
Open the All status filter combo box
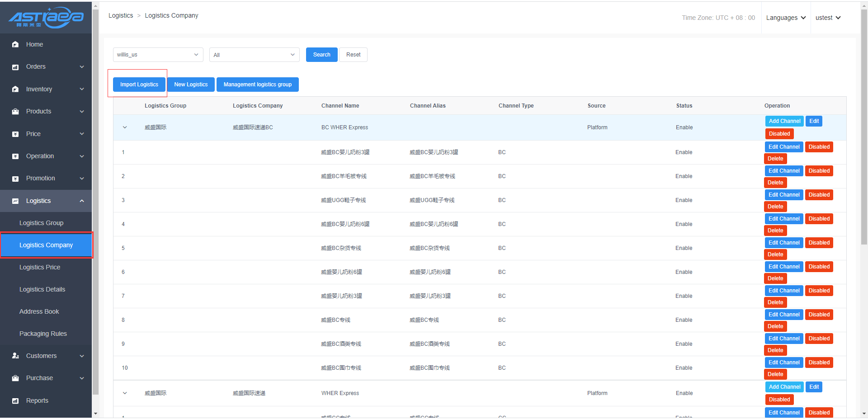254,55
